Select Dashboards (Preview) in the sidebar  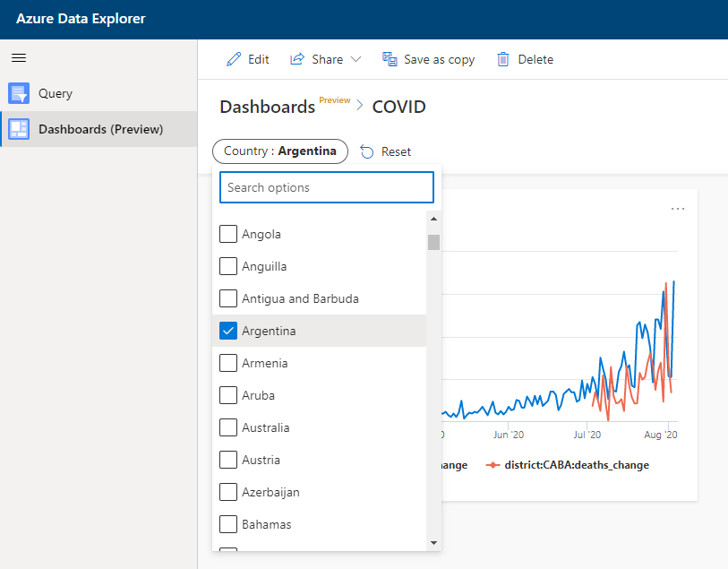(x=98, y=129)
